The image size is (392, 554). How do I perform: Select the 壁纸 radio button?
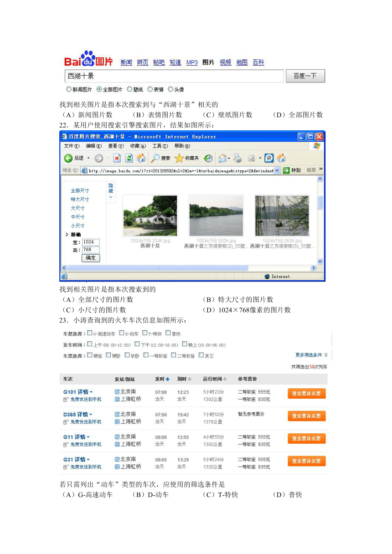pyautogui.click(x=129, y=89)
